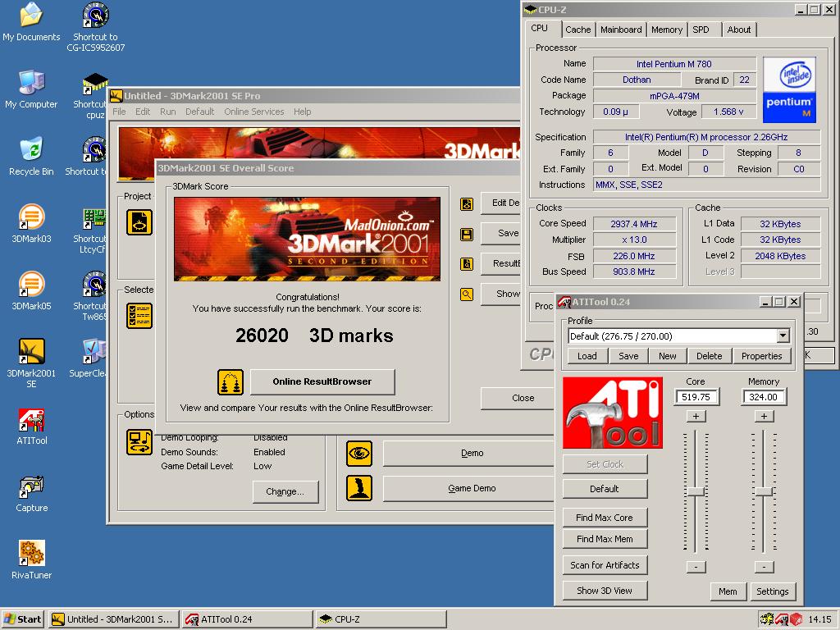The width and height of the screenshot is (840, 630).
Task: Click Scan for Artifacts button
Action: 605,565
